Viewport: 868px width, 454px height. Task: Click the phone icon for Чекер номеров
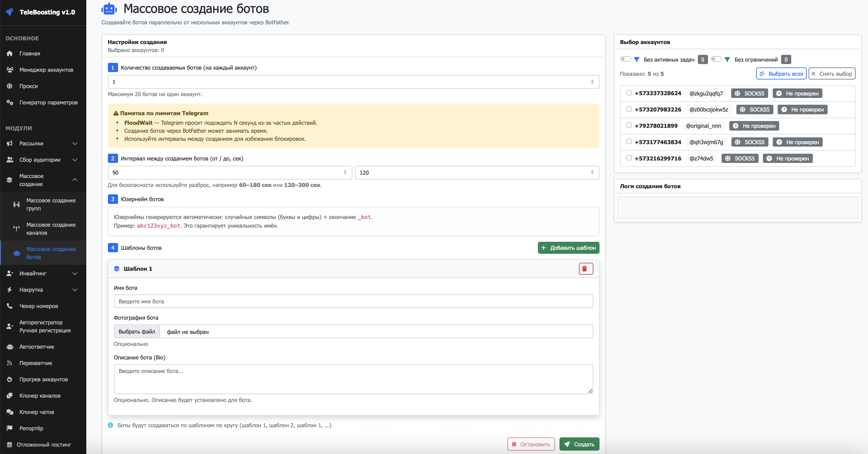10,306
